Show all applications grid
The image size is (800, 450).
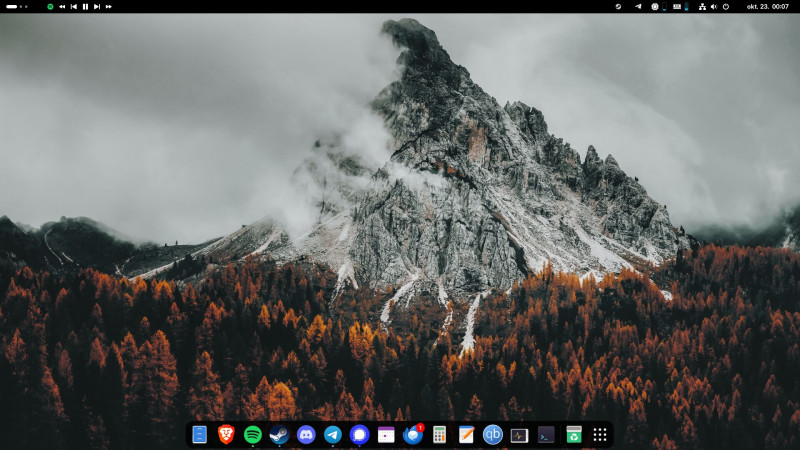tap(600, 435)
